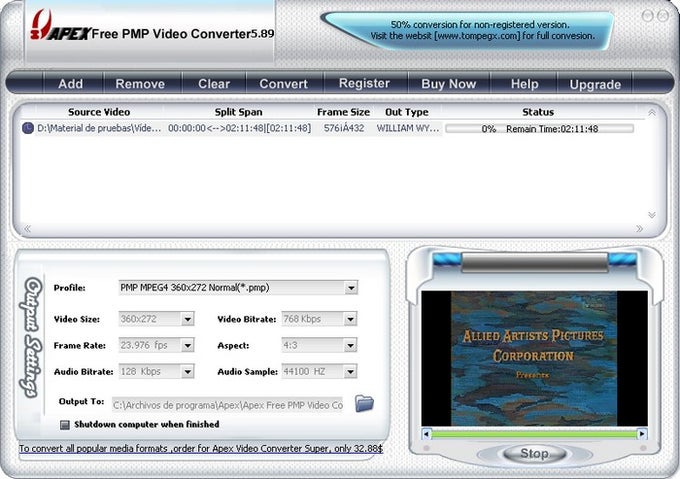Open the Apex Video Converter Super order link

tap(201, 449)
